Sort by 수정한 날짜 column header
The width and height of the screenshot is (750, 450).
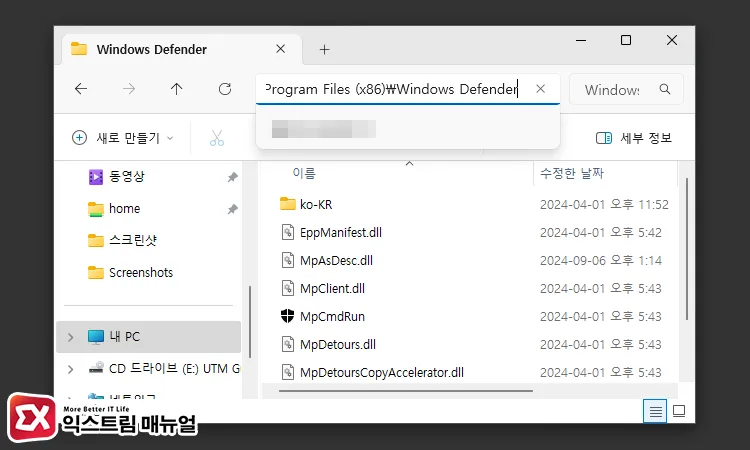pyautogui.click(x=572, y=173)
